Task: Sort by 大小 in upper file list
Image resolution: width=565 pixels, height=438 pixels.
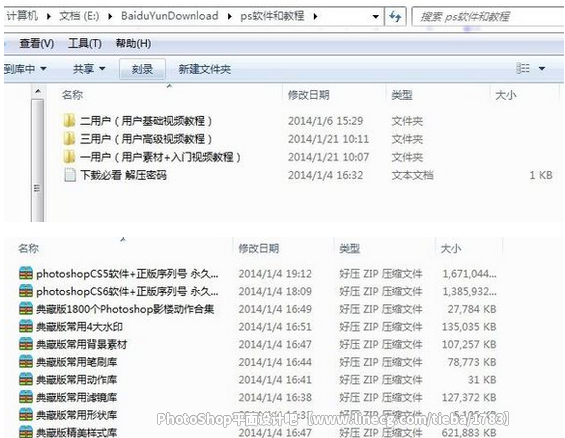Action: pos(506,95)
